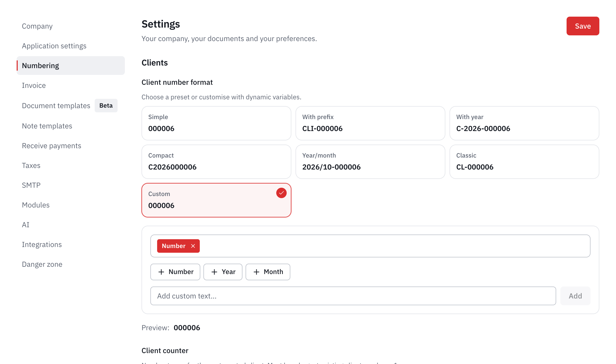616x364 pixels.
Task: Click the Client number format heading
Action: 177,82
